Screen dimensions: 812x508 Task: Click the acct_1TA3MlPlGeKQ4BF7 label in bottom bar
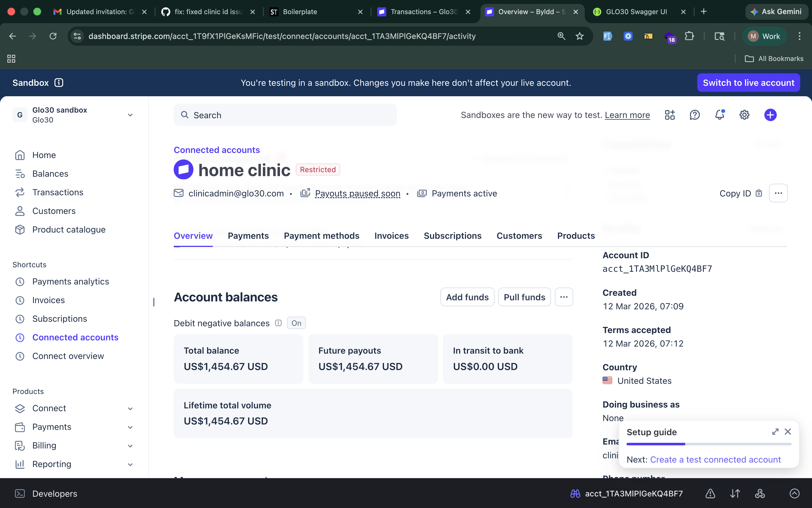click(634, 494)
